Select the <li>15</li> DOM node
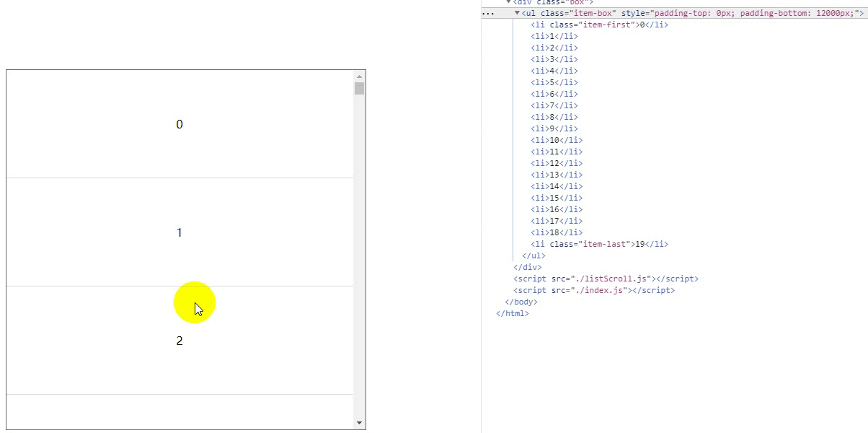The image size is (868, 433). 557,198
